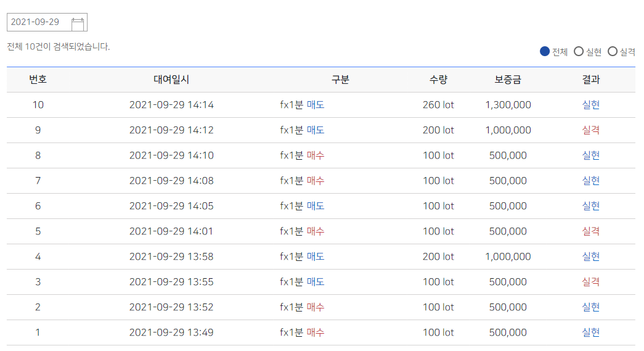Click 매수 in the 13:52 row
The height and width of the screenshot is (351, 644).
point(316,307)
